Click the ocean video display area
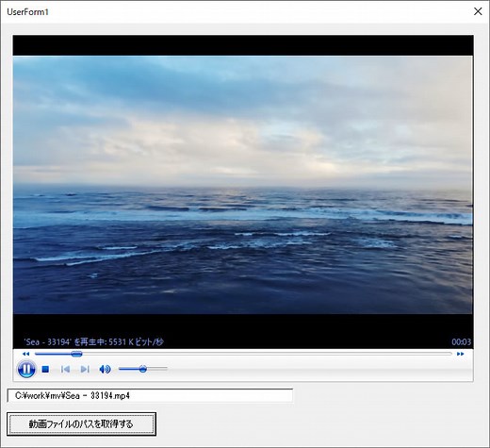This screenshot has height=448, width=490. tap(243, 185)
